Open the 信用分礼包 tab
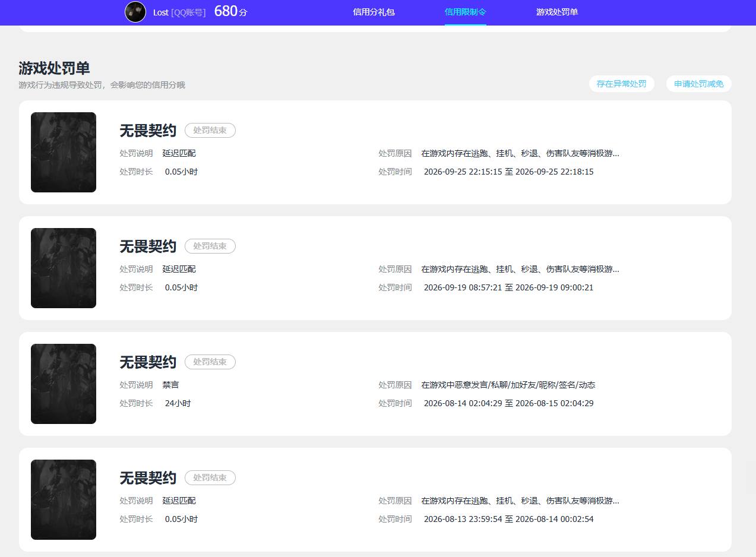This screenshot has height=557, width=756. pos(374,12)
